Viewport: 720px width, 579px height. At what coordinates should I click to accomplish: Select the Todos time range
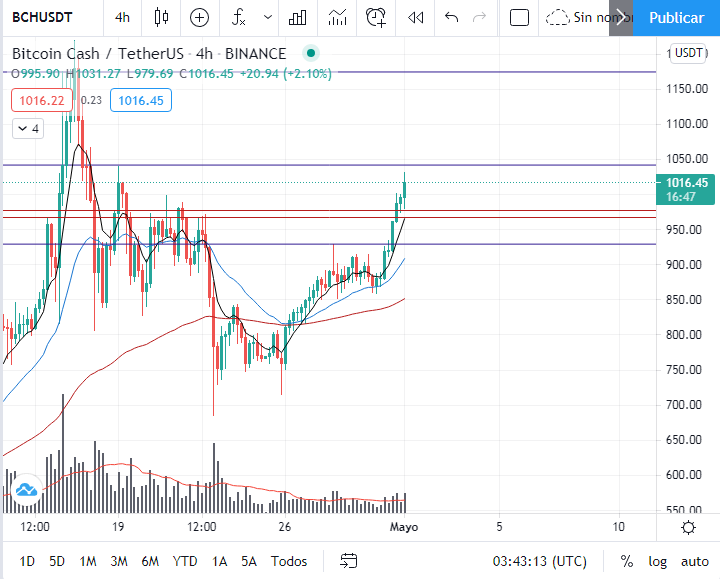click(289, 561)
